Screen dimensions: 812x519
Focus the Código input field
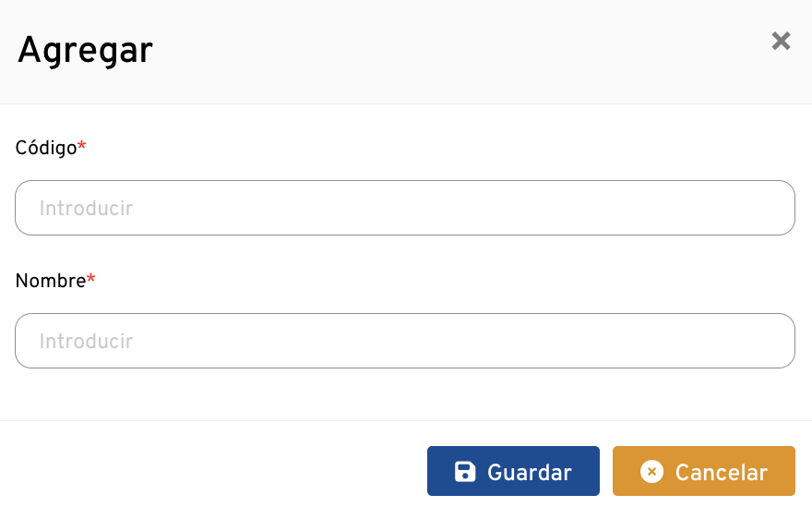click(404, 208)
